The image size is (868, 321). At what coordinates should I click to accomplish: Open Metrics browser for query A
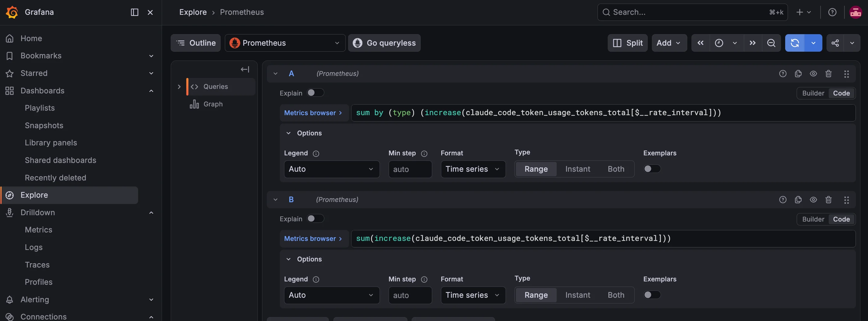tap(313, 112)
